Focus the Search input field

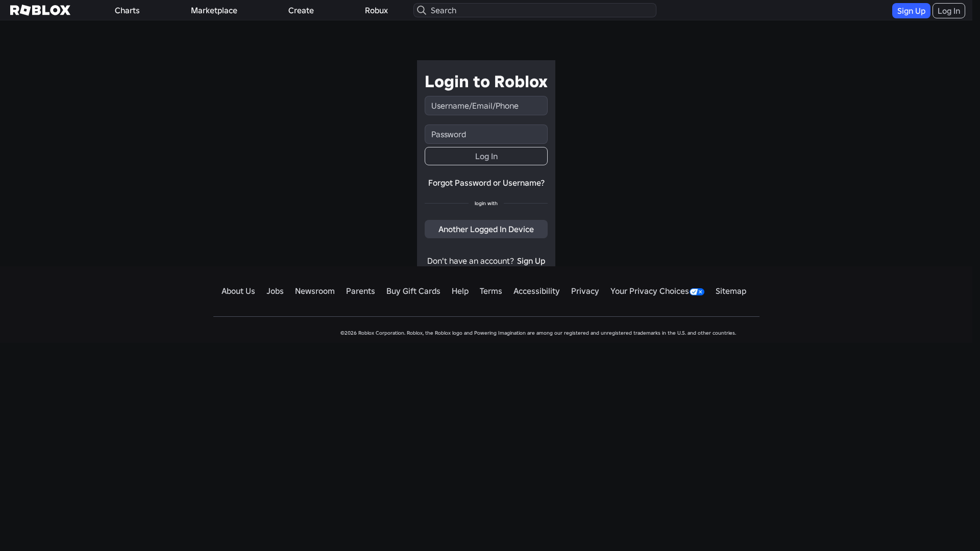535,10
